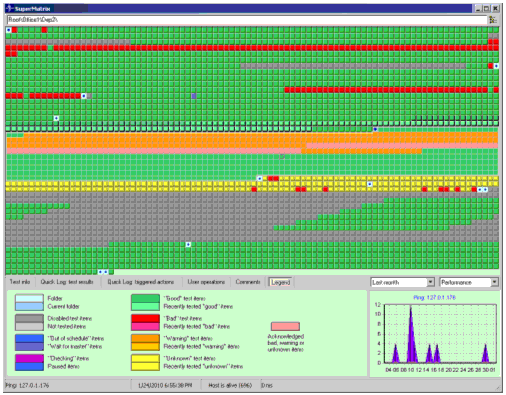Click the Current folder legend swatch

[29, 306]
